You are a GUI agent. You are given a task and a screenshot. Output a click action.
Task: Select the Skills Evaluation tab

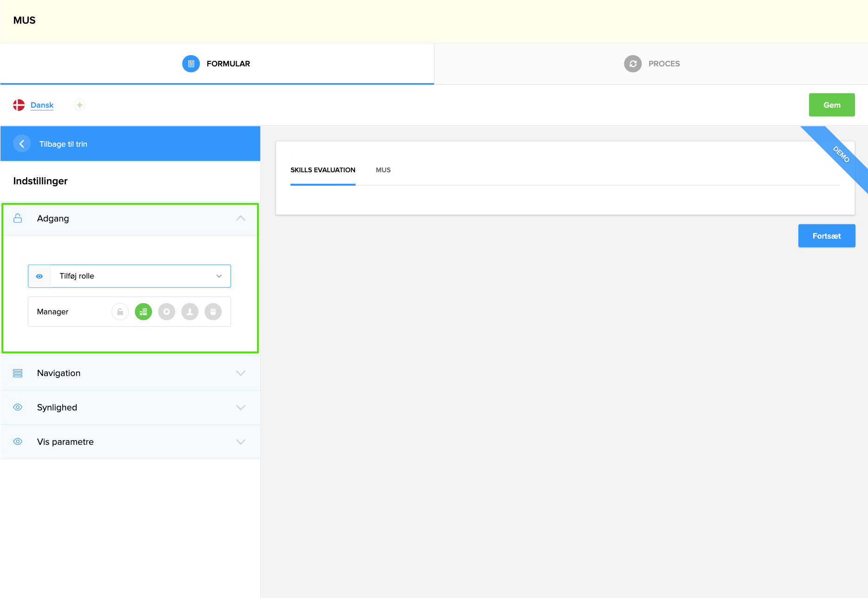point(322,170)
